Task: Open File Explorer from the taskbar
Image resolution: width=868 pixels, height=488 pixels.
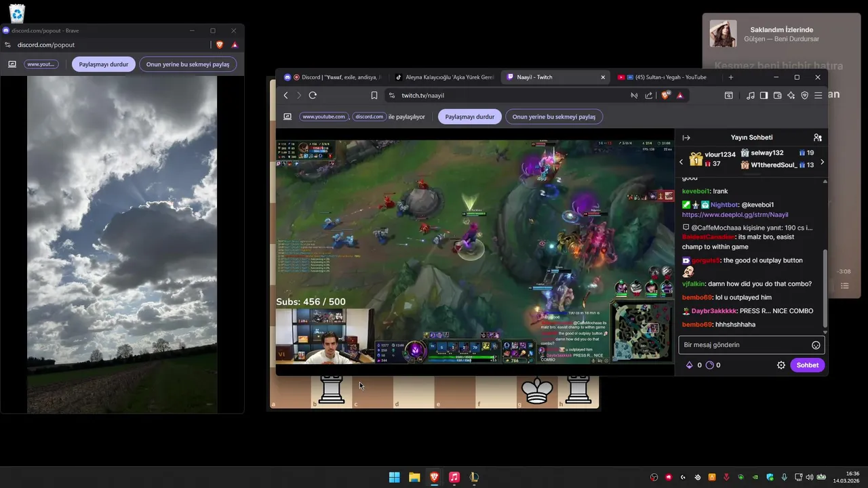Action: pos(414,477)
